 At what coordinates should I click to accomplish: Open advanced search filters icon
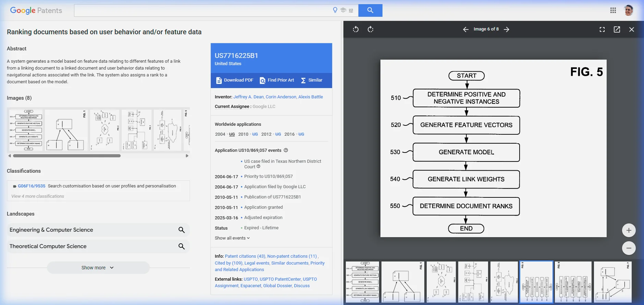click(x=351, y=11)
